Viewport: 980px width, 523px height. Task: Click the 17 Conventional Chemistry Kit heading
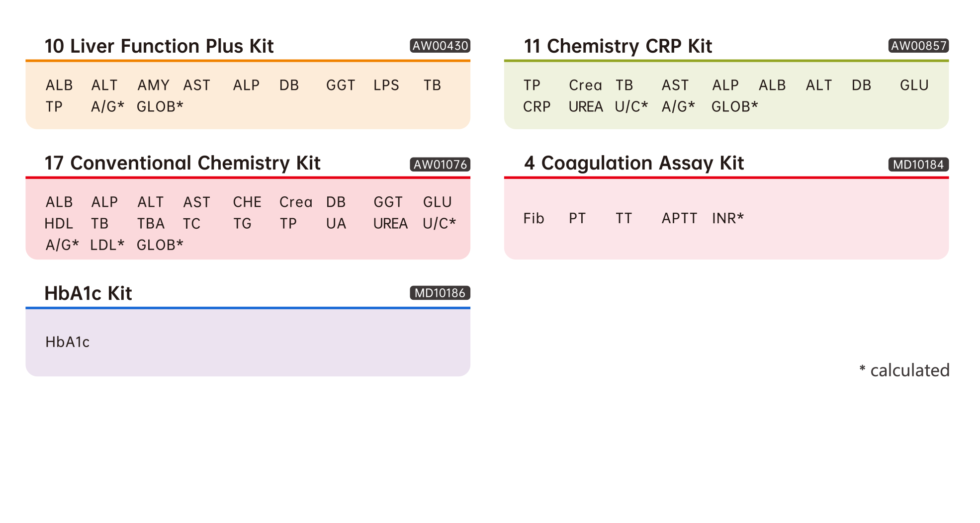pyautogui.click(x=182, y=163)
